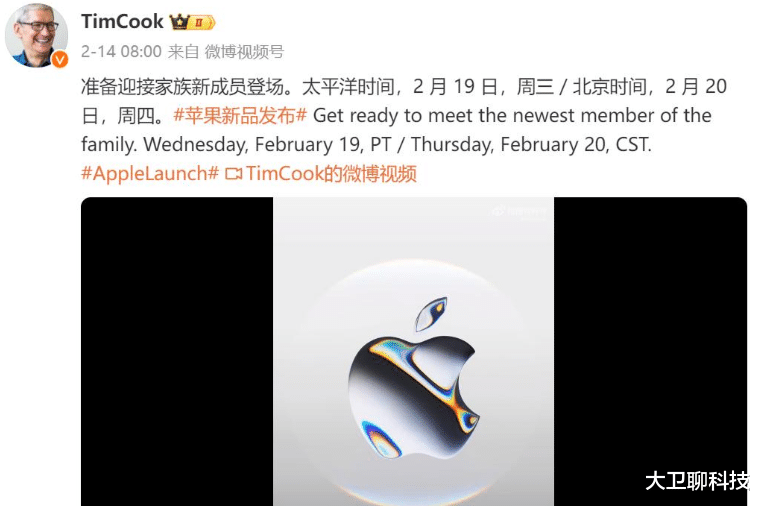Click the Chinese text 准备迎接家族新成员登场
Image resolution: width=761 pixels, height=506 pixels.
182,87
